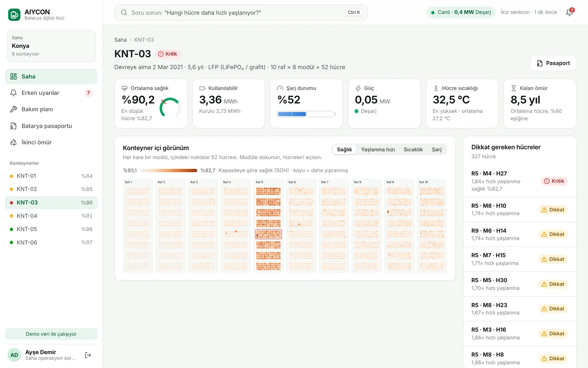This screenshot has height=368, width=588.
Task: Click the Şarj durumu progress bar
Action: tap(306, 114)
